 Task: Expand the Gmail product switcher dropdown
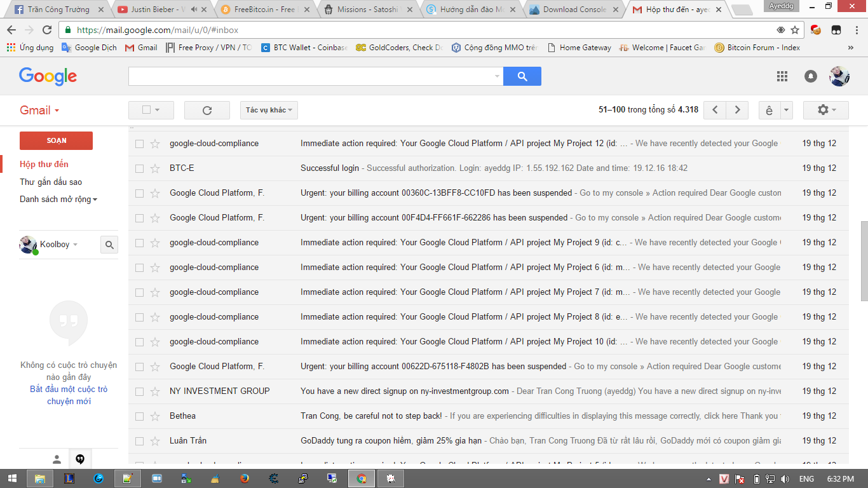pos(39,110)
